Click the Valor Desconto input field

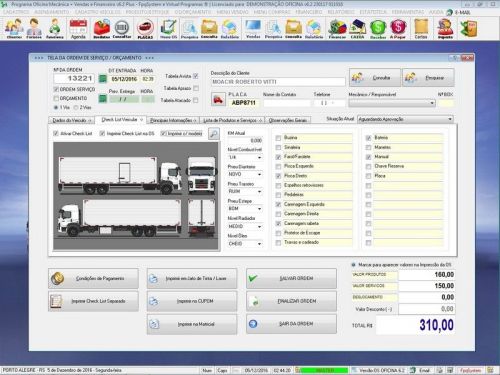[x=426, y=309]
